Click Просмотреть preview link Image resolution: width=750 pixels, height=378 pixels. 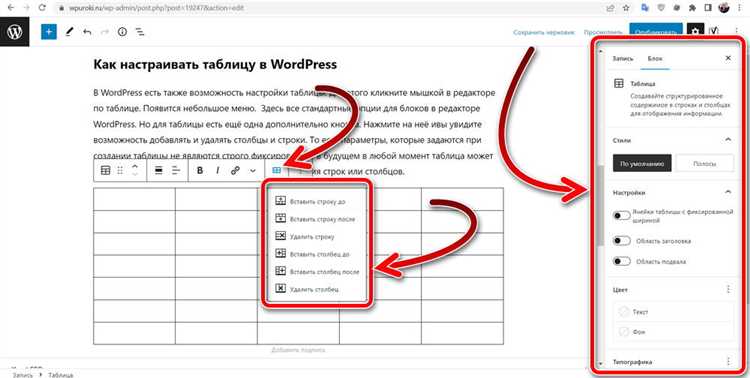pos(603,33)
